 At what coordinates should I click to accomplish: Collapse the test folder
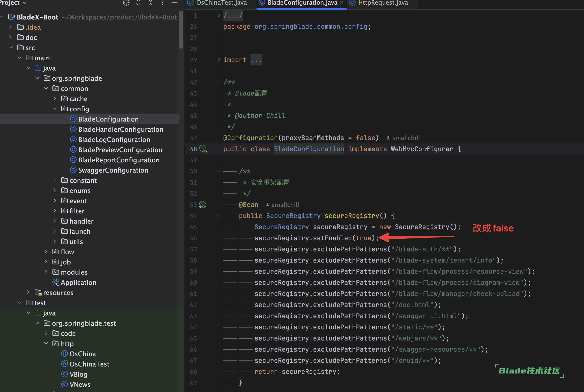click(19, 303)
